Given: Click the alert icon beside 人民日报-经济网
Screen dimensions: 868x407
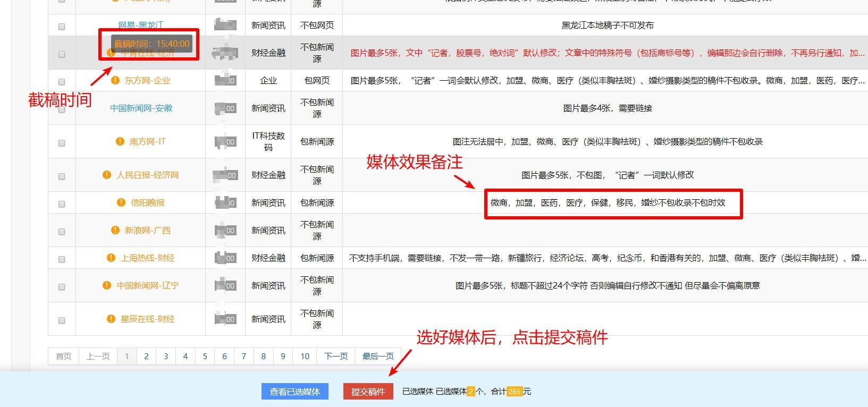Looking at the screenshot, I should click(x=107, y=175).
